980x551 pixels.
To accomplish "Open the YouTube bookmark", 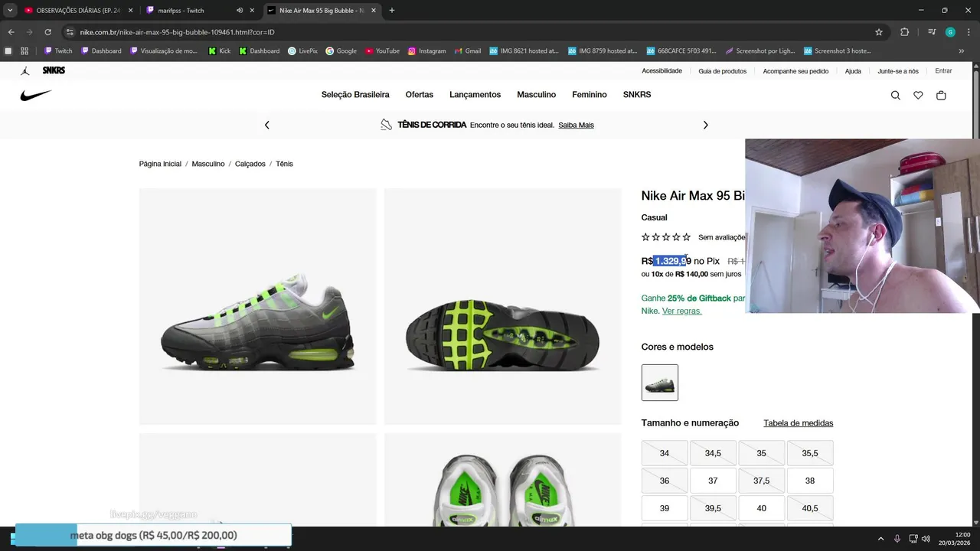I will click(382, 51).
